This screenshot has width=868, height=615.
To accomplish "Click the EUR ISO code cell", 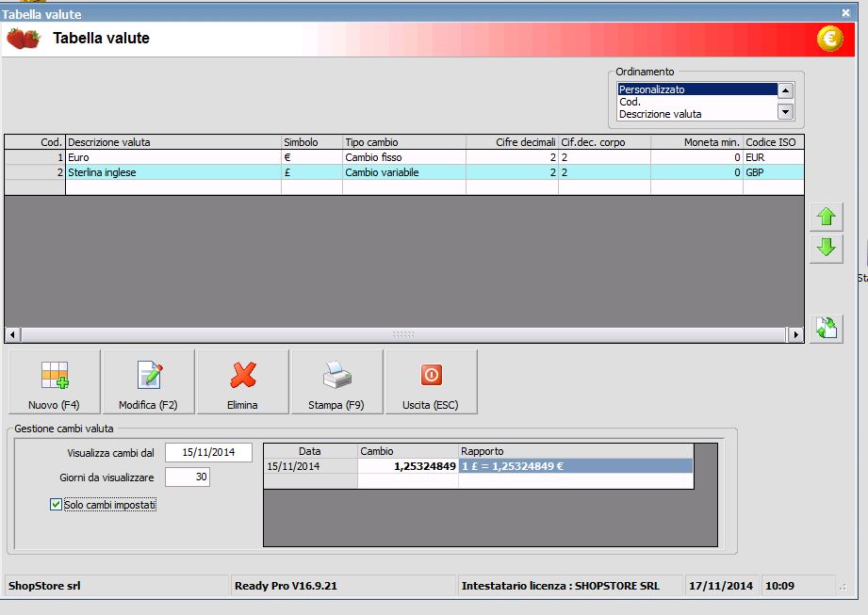I will point(774,157).
